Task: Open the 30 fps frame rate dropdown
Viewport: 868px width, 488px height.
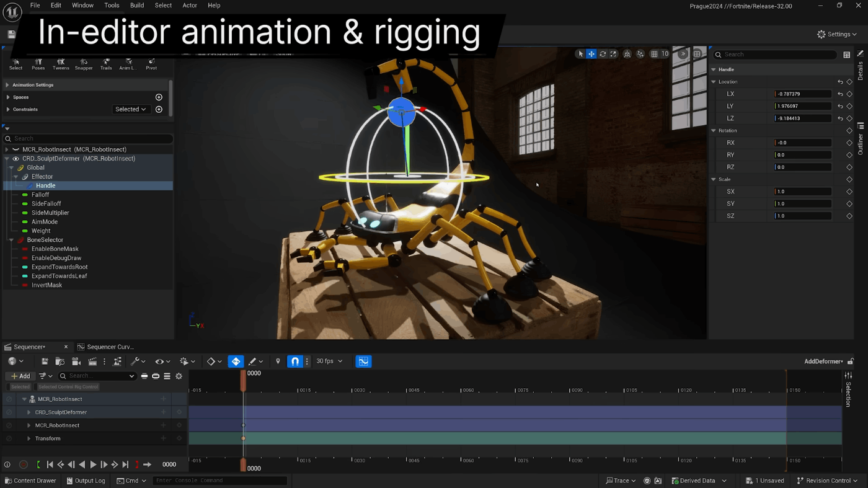Action: [x=329, y=362]
